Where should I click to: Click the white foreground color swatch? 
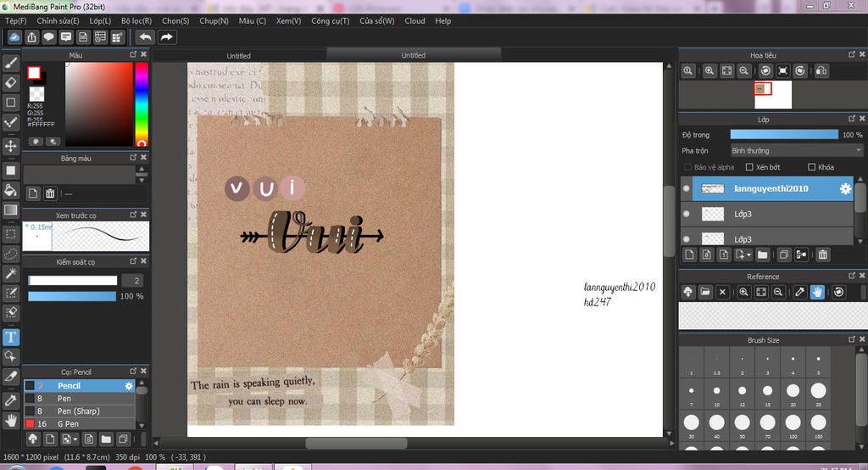click(x=34, y=73)
